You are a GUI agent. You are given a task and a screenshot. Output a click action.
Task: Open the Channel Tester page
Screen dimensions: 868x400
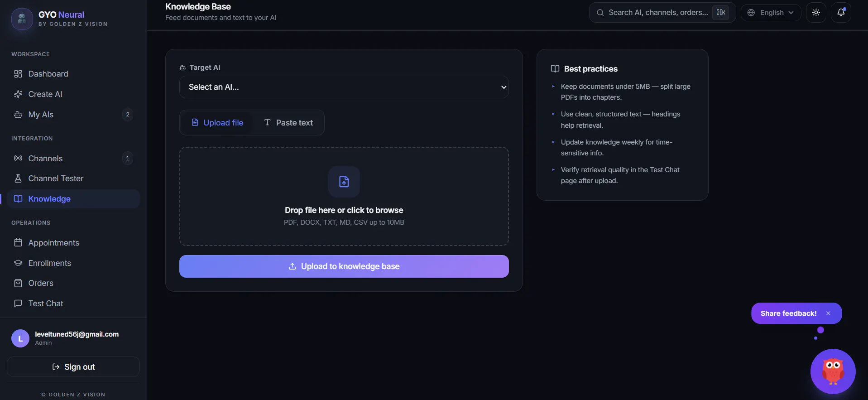pos(73,178)
